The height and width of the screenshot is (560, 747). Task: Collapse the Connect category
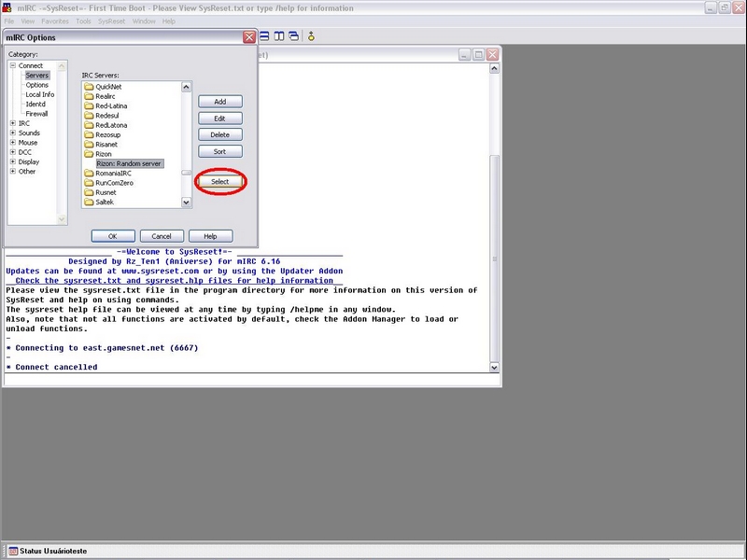[x=12, y=65]
